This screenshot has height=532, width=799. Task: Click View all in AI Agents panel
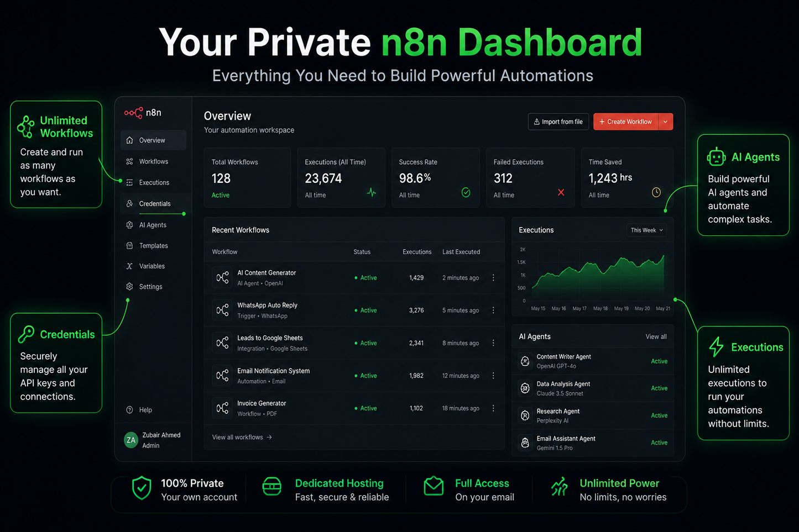point(656,336)
